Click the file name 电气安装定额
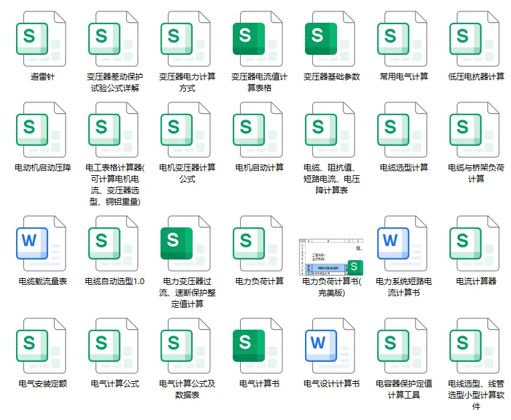 pos(43,384)
